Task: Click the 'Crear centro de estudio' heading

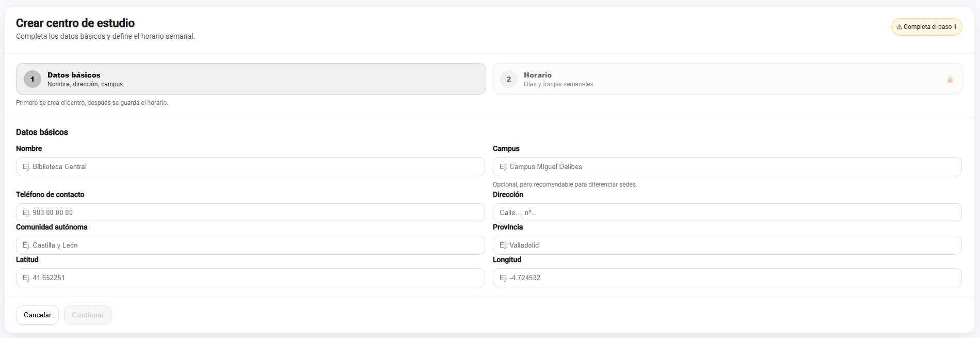Action: pos(75,23)
